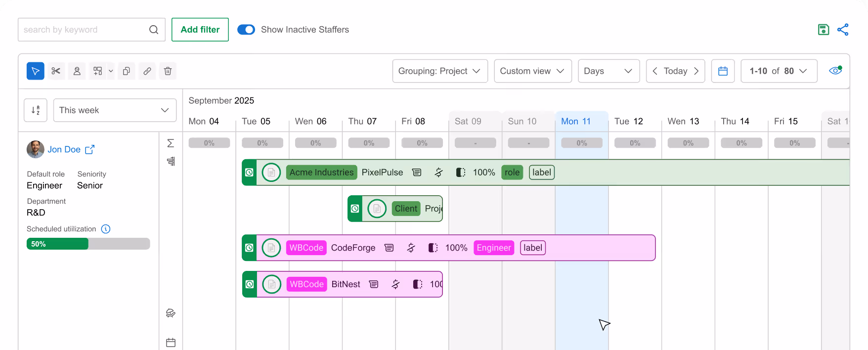Open the Grouping: Project dropdown
Image resolution: width=868 pixels, height=350 pixels.
pos(440,71)
